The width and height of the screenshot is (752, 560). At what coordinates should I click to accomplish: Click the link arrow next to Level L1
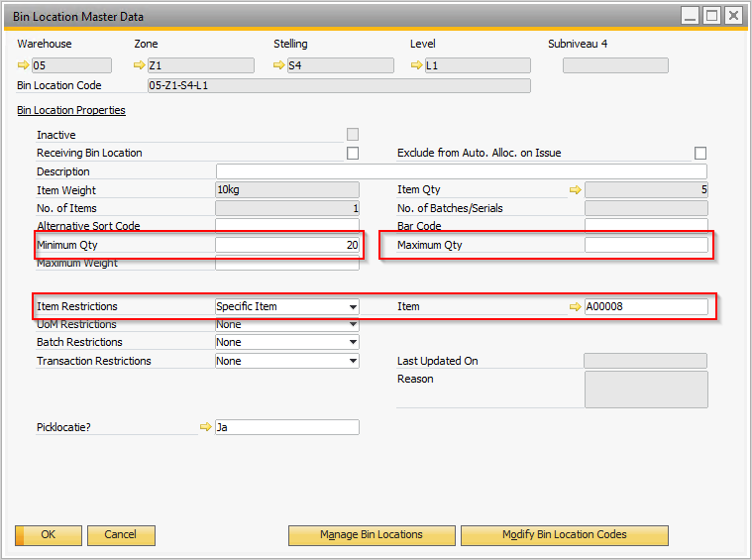[x=417, y=66]
